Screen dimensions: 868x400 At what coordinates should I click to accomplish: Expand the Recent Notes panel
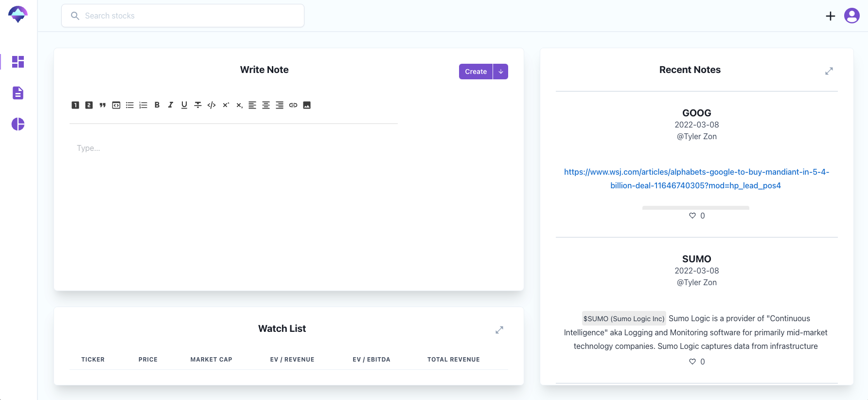click(x=829, y=71)
